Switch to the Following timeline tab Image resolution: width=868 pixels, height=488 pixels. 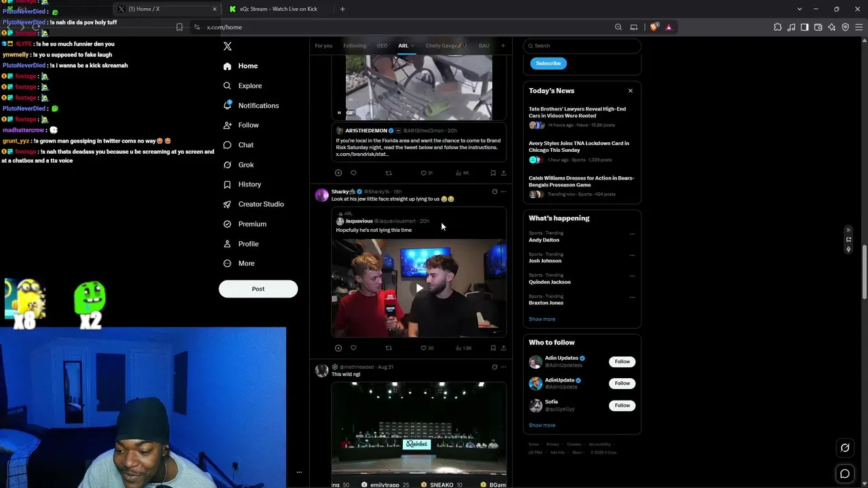coord(355,46)
